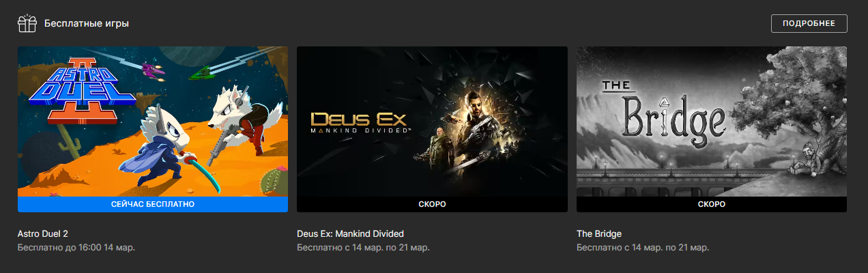Click the free dates text under The Bridge

tap(642, 247)
